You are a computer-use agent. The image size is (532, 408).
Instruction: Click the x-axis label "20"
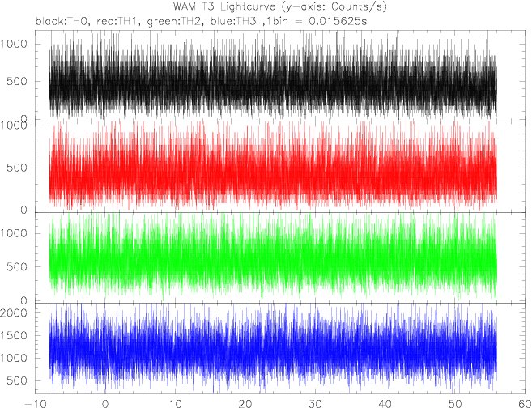(x=245, y=404)
